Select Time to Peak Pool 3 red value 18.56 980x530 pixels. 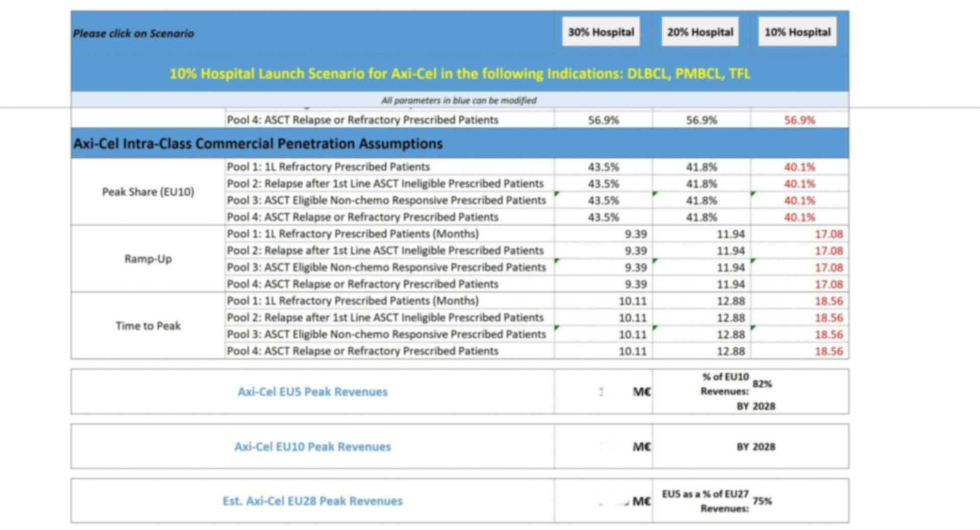[x=828, y=334]
